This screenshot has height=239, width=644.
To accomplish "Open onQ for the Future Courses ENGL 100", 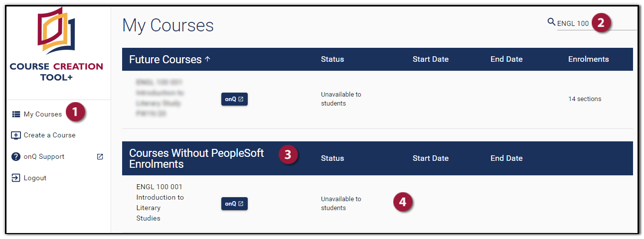I will click(234, 99).
